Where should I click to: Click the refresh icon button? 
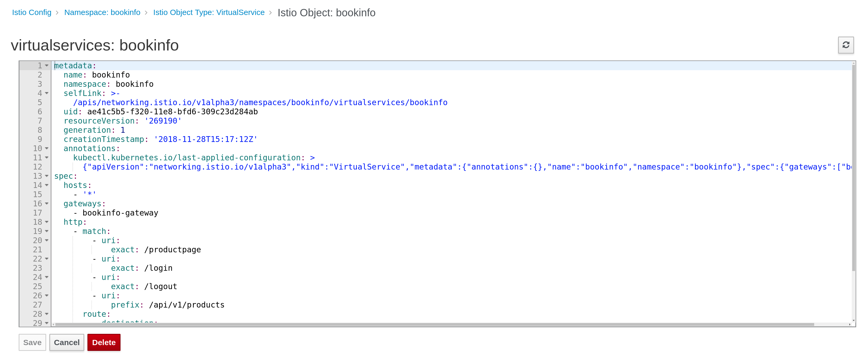tap(845, 45)
